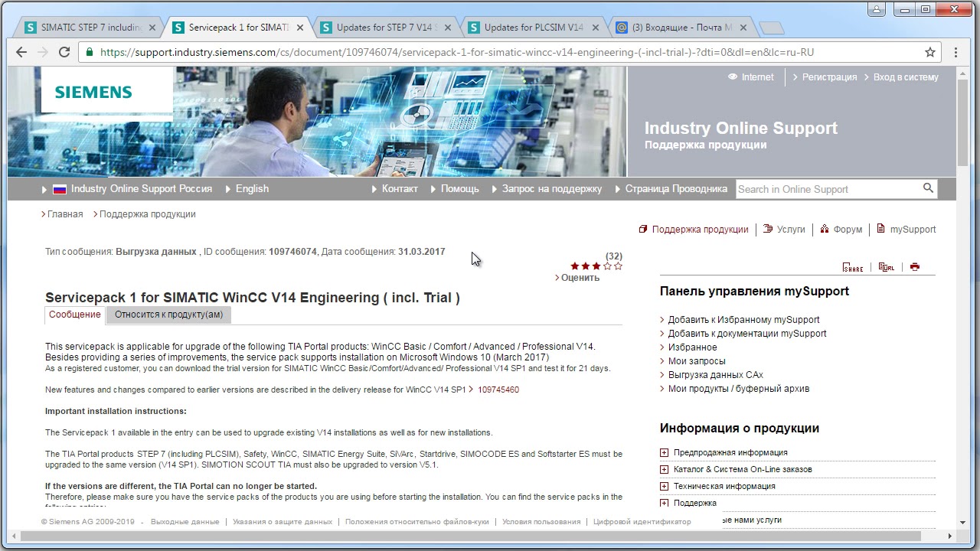
Task: Close the Updates for STEP 7 V14 tab
Action: [x=448, y=28]
